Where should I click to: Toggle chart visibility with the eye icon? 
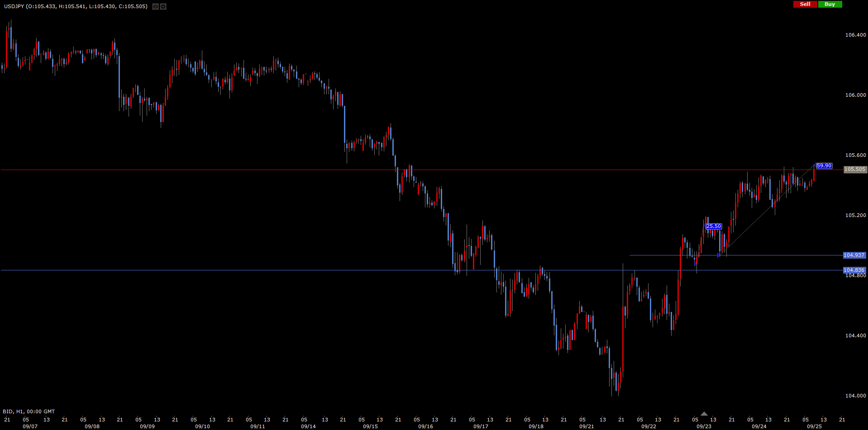click(x=155, y=7)
